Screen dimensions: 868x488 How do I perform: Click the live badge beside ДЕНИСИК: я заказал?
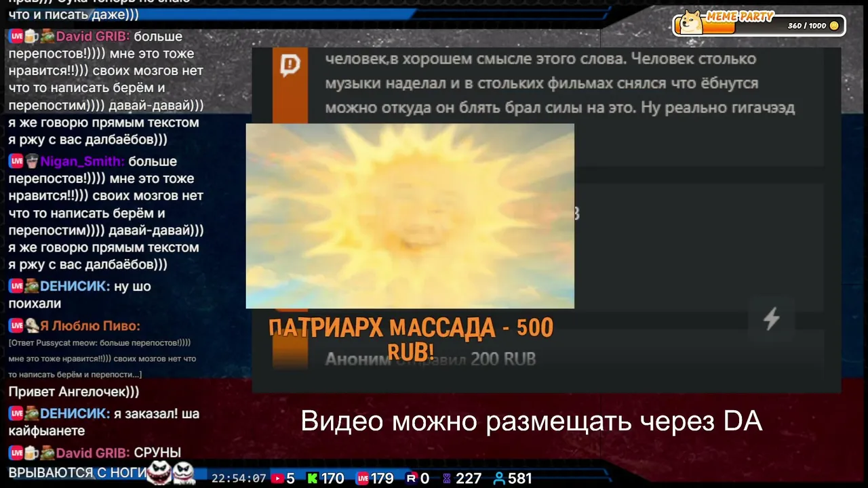click(x=16, y=413)
